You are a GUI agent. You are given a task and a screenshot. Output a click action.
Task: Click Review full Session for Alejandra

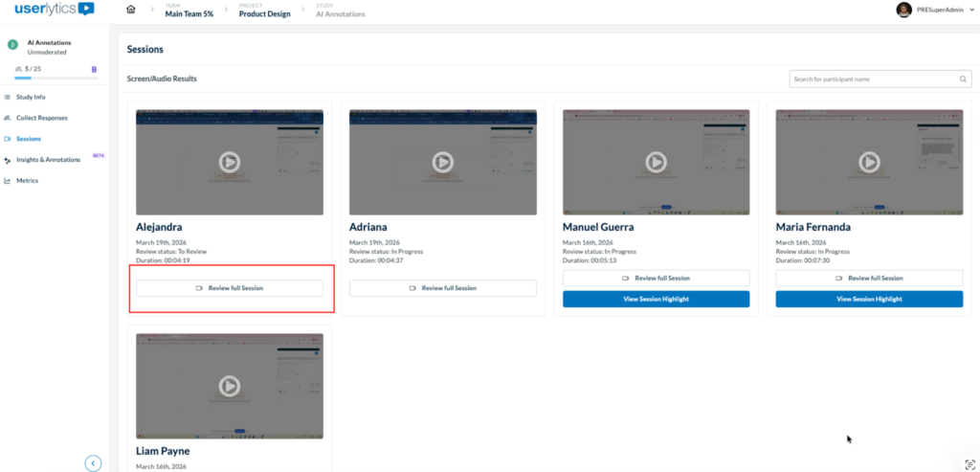pyautogui.click(x=229, y=288)
